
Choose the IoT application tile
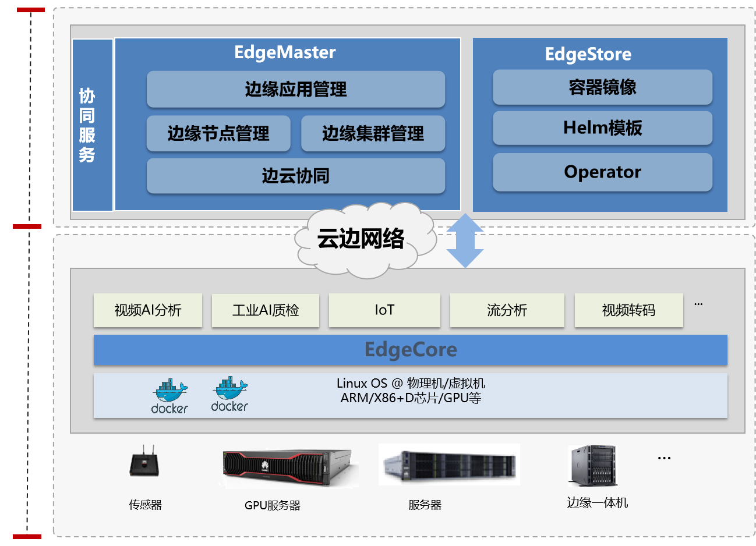(384, 310)
